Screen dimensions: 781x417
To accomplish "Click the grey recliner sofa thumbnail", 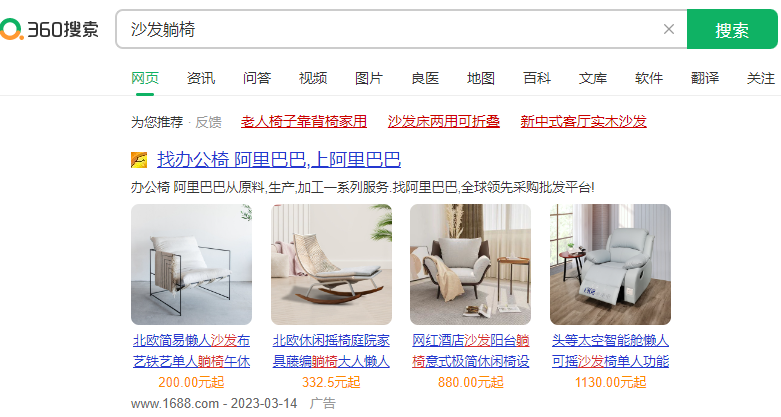I will pos(610,264).
